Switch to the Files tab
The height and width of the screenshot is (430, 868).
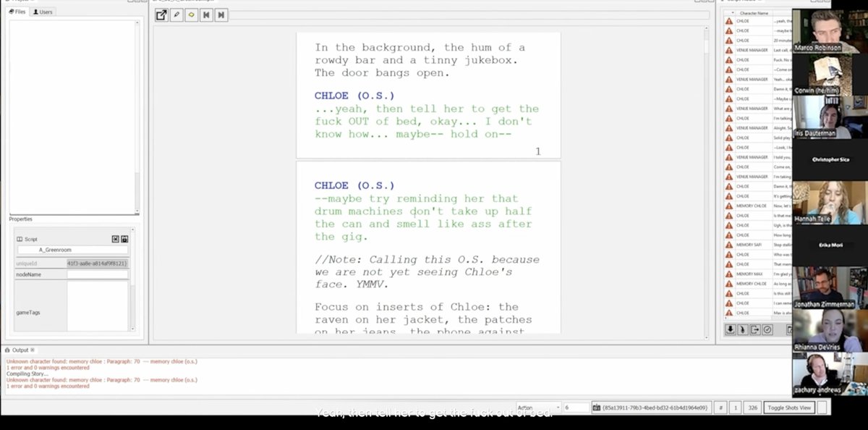(18, 12)
